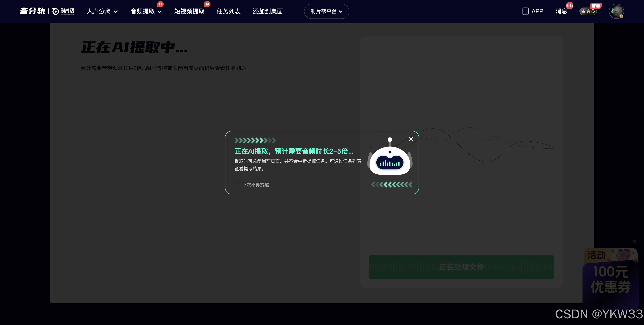Close the AI extraction reminder dialog

[411, 139]
